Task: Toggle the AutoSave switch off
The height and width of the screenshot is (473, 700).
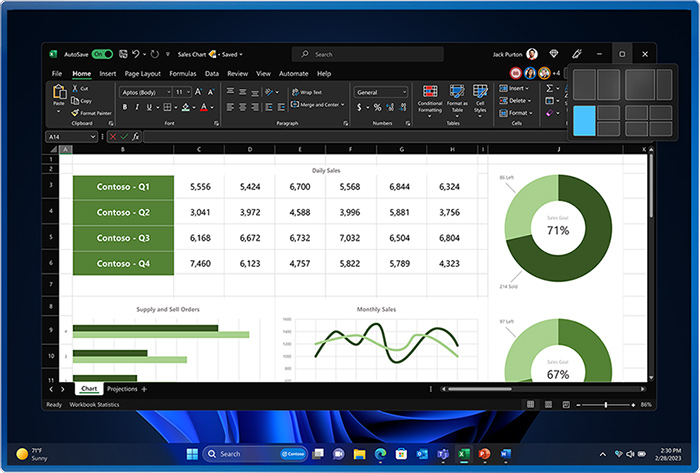Action: click(x=101, y=54)
